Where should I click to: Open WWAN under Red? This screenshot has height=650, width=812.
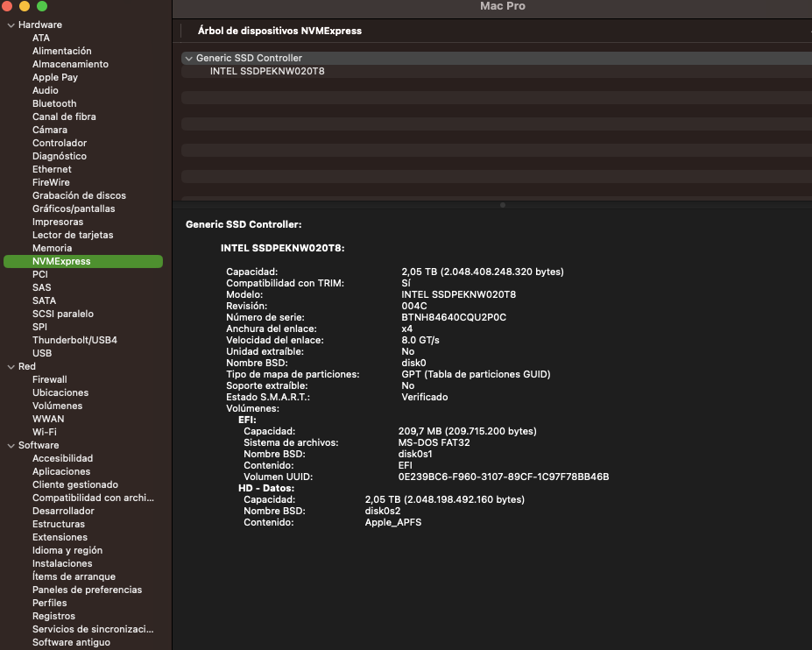(x=48, y=419)
